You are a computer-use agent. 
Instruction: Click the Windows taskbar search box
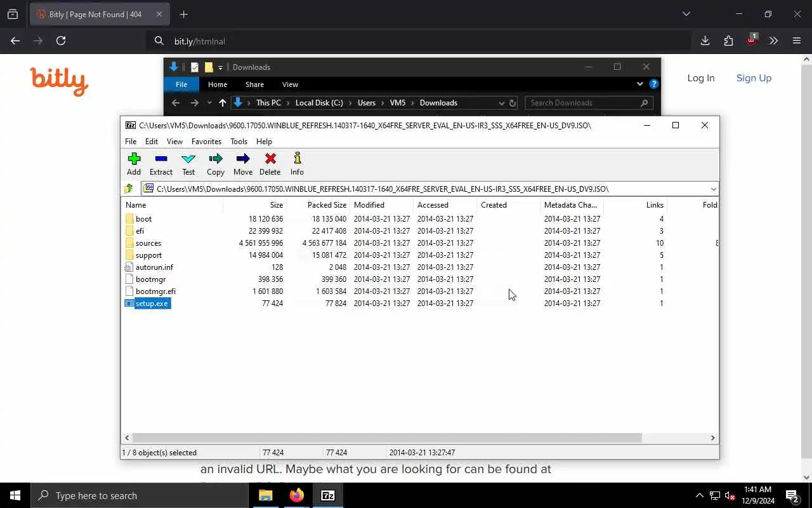[140, 495]
